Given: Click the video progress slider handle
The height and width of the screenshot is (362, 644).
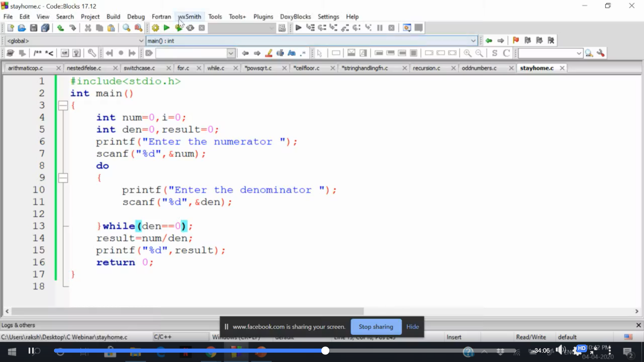Looking at the screenshot, I should [x=325, y=351].
